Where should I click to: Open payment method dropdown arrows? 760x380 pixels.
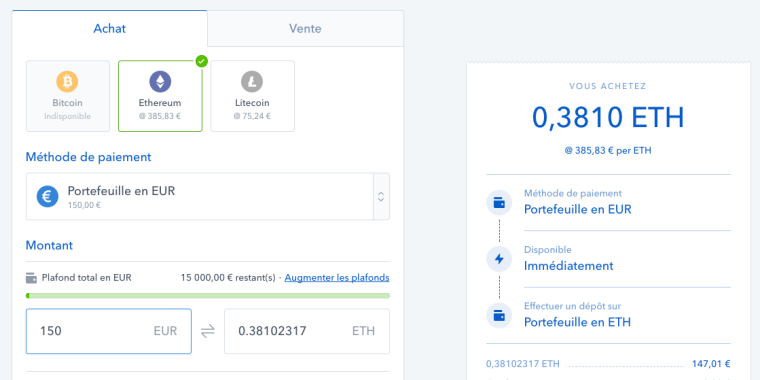coord(381,196)
